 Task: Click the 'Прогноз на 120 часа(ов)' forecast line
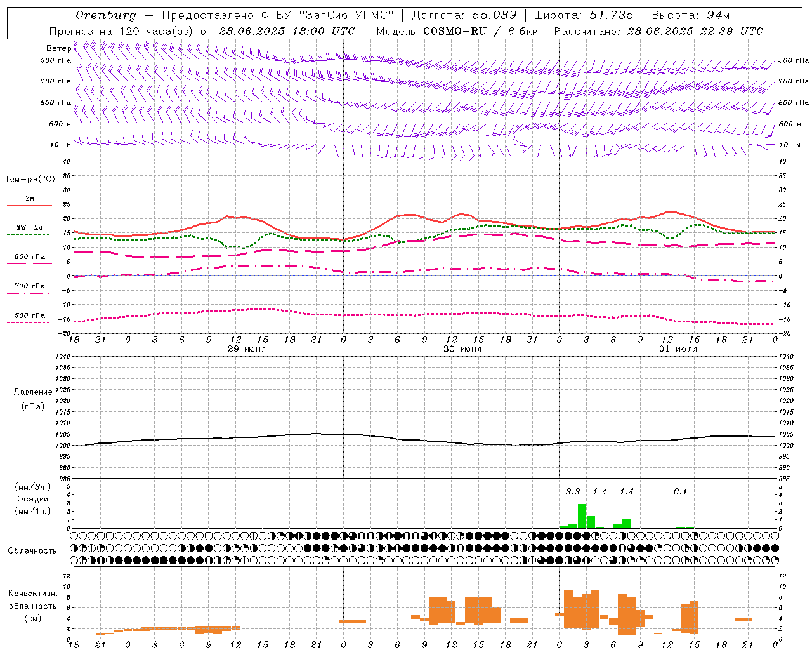click(122, 31)
